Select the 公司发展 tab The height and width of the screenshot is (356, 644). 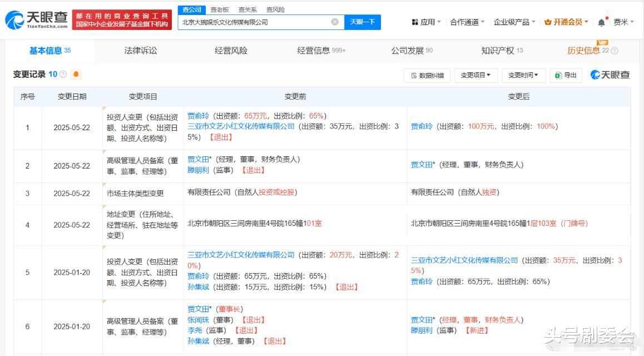(412, 51)
